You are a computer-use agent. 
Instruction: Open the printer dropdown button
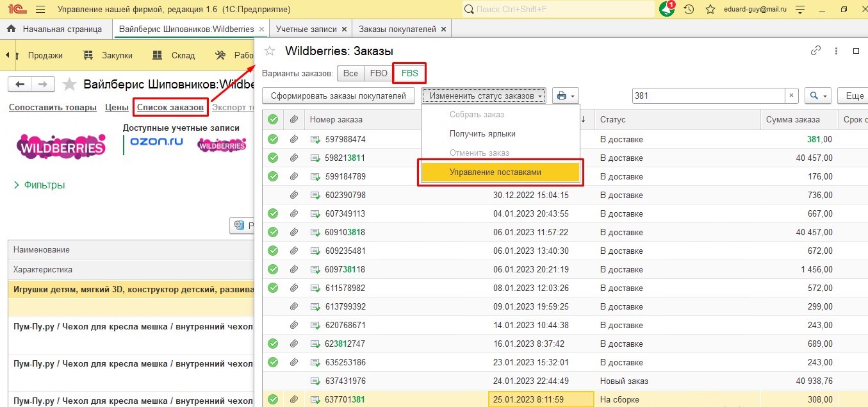(x=565, y=96)
